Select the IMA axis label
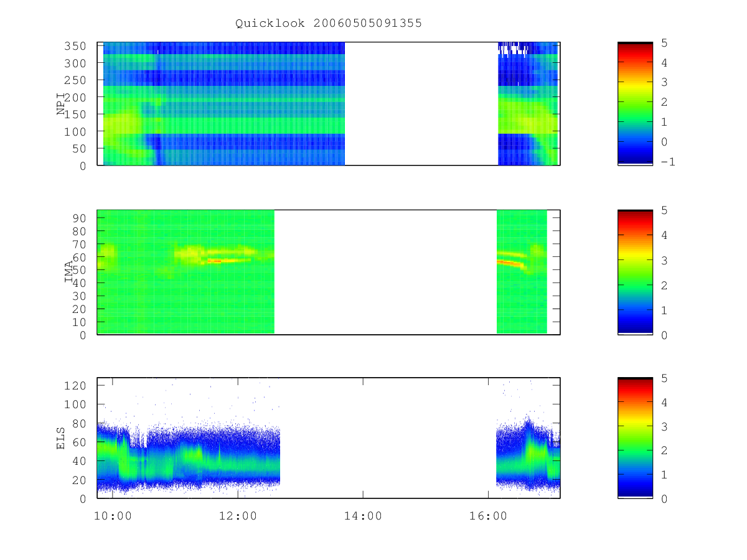This screenshot has width=747, height=560. [69, 272]
